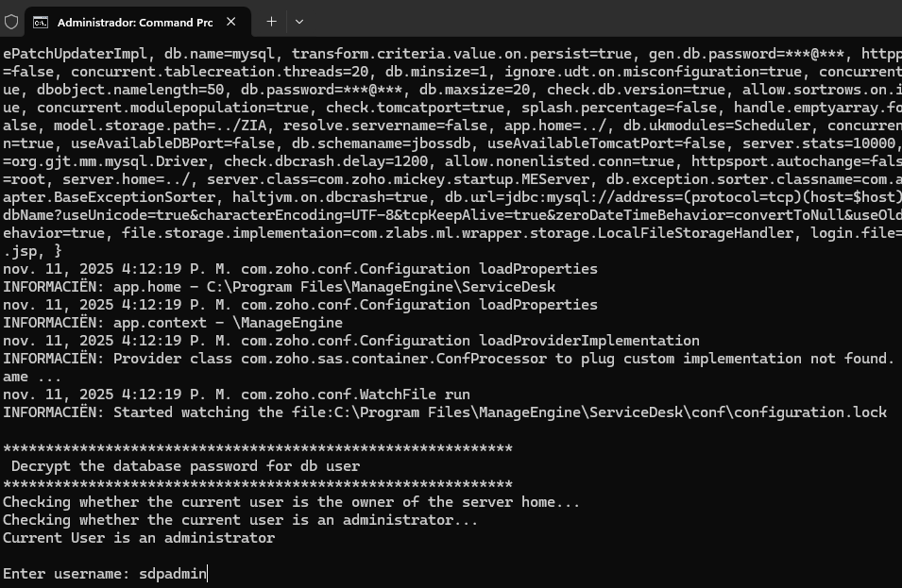This screenshot has height=588, width=902.
Task: Click the ConfProcessor provider class message
Action: coord(449,359)
